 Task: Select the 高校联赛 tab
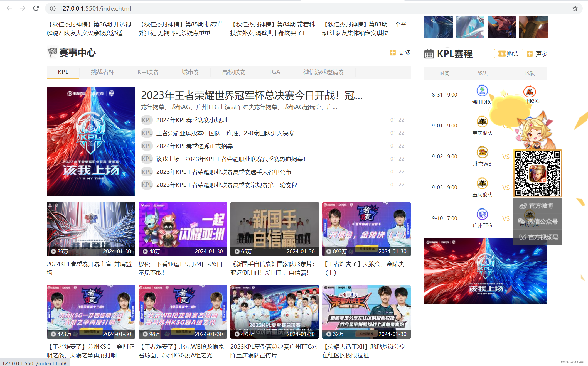click(234, 72)
